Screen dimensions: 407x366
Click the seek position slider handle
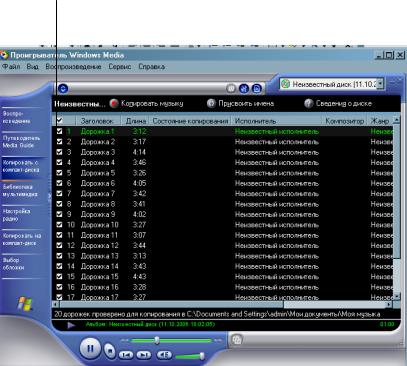pos(157,340)
